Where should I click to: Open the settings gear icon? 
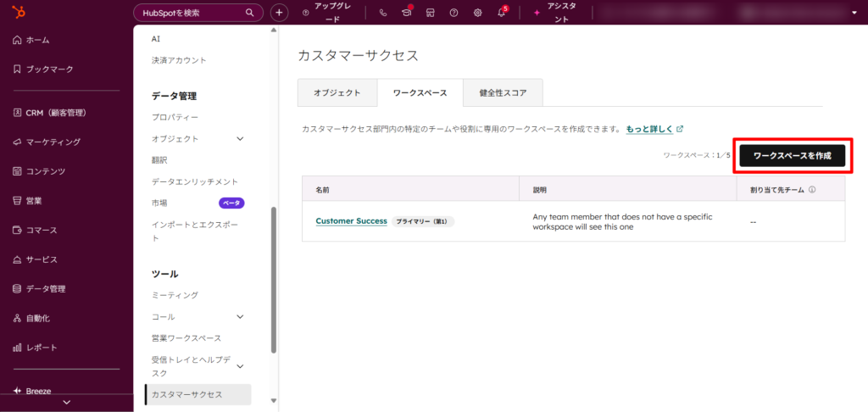pos(478,13)
